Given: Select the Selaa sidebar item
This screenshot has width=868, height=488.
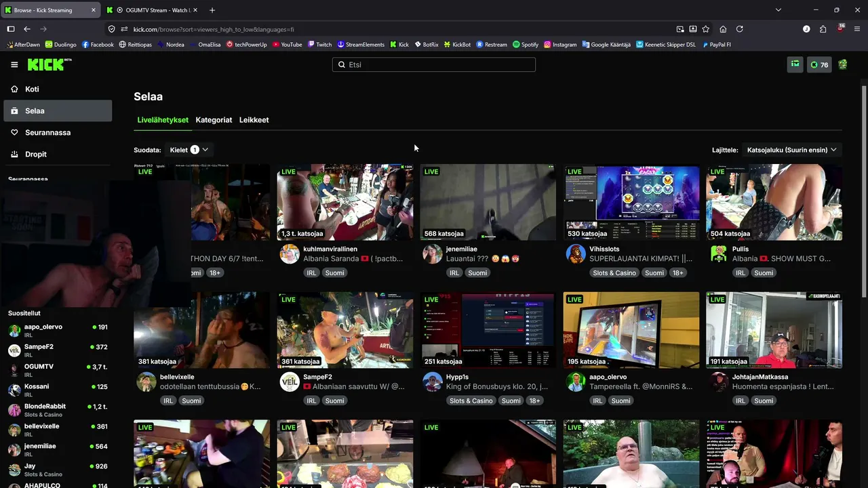Looking at the screenshot, I should pos(58,110).
